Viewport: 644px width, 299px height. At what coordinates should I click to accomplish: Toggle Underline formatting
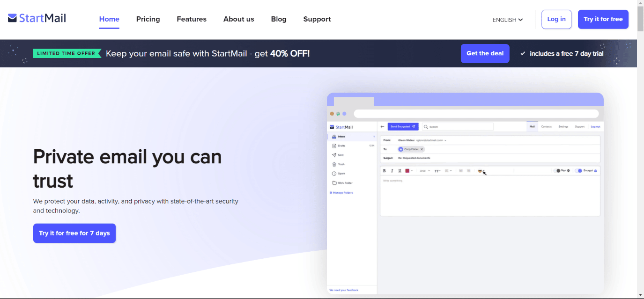(x=400, y=171)
